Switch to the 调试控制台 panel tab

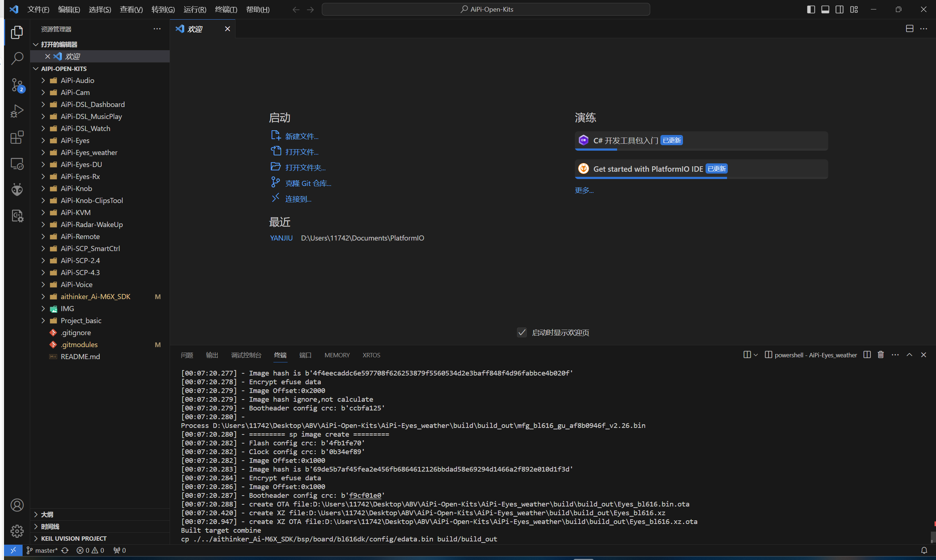(x=246, y=355)
